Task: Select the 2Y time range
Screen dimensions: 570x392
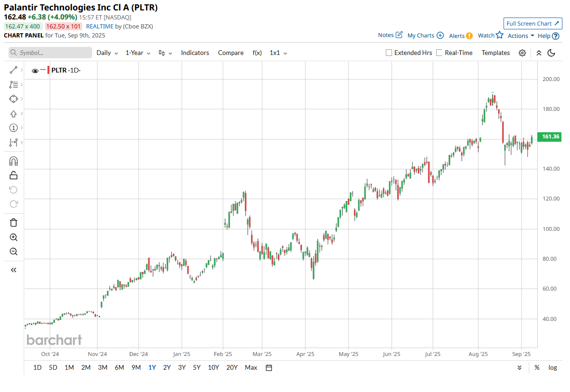Action: point(167,367)
